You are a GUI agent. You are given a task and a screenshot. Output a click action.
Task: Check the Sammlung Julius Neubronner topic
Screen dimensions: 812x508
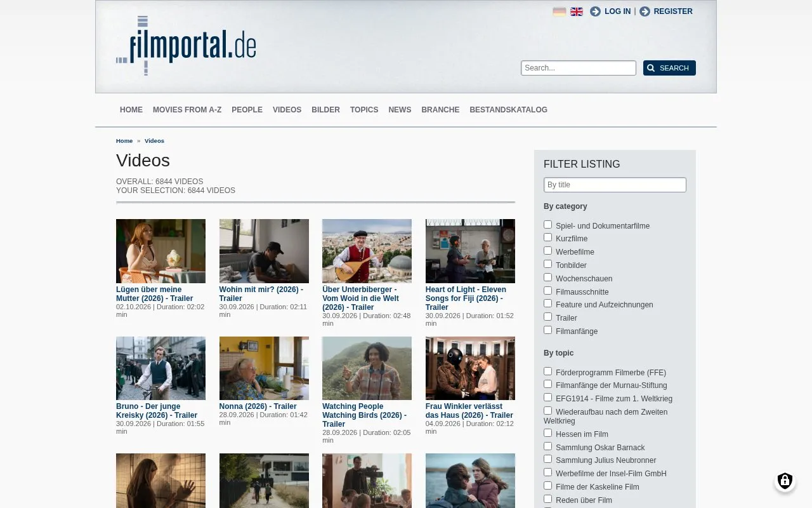(547, 459)
